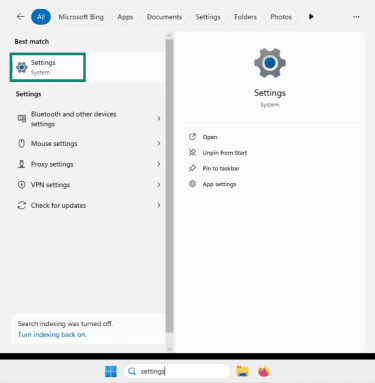
Task: Filter results by Settings tab
Action: point(208,17)
